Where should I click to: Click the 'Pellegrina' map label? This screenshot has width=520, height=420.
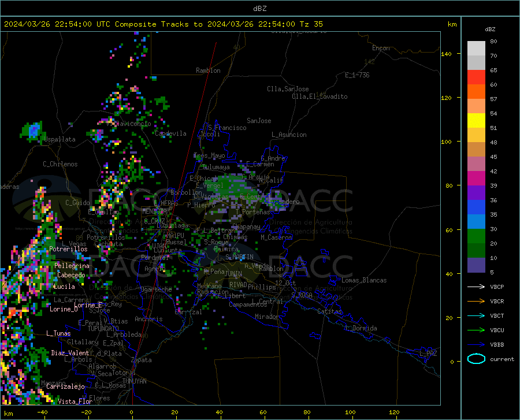coord(72,266)
